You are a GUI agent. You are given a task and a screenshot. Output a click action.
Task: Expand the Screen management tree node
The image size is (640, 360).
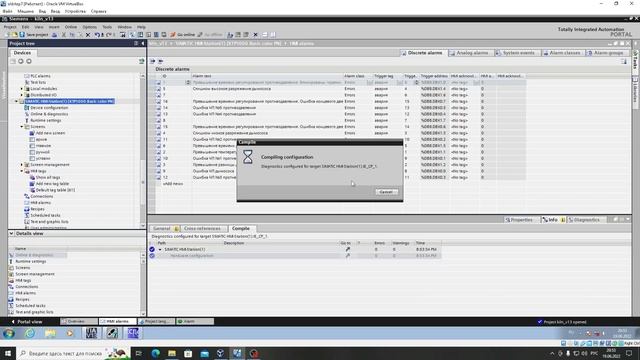pos(22,164)
